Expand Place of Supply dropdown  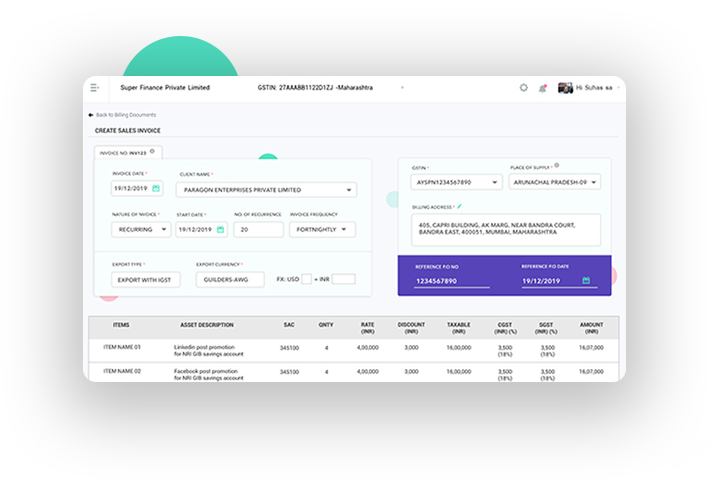pos(594,183)
